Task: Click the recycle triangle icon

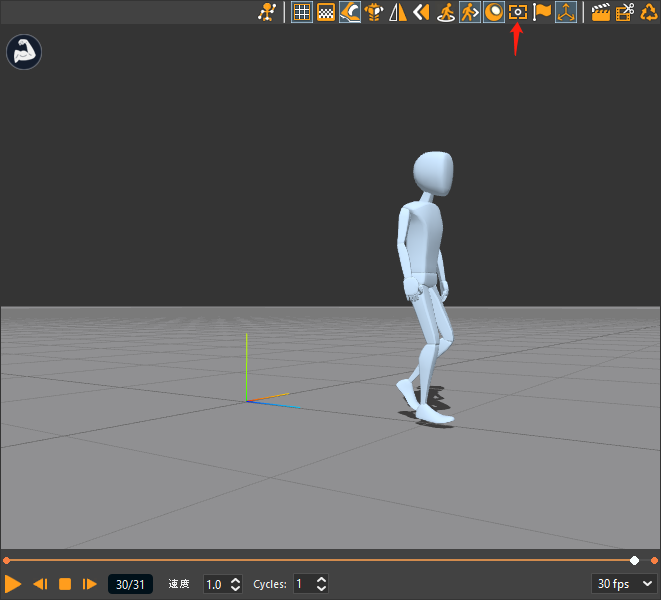Action: pos(648,12)
